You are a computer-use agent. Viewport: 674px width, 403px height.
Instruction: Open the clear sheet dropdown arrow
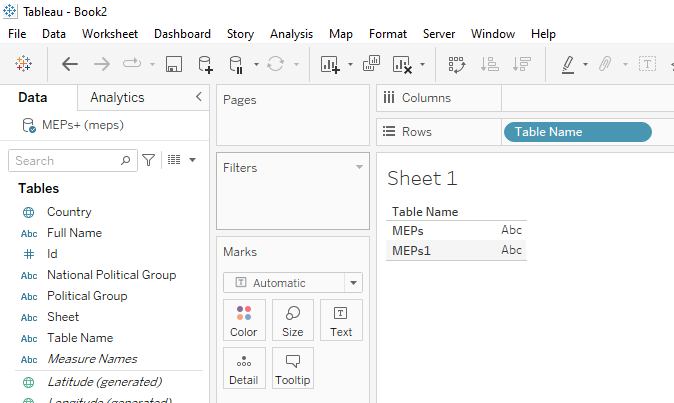click(x=423, y=64)
